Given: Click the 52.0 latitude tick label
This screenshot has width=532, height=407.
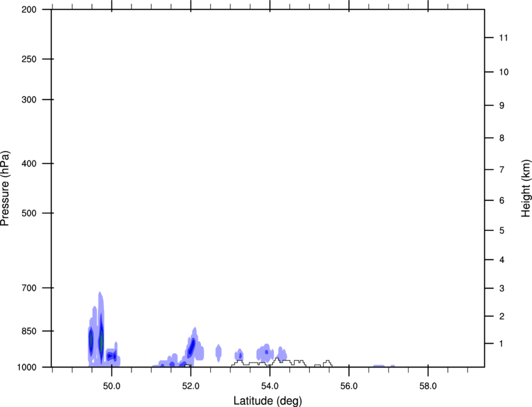Looking at the screenshot, I should (x=191, y=386).
